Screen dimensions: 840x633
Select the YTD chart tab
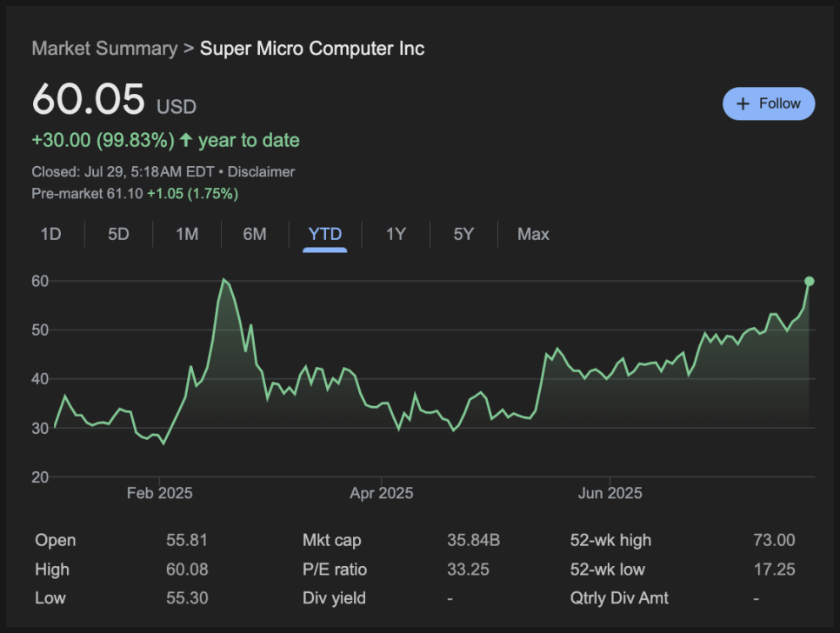coord(324,234)
